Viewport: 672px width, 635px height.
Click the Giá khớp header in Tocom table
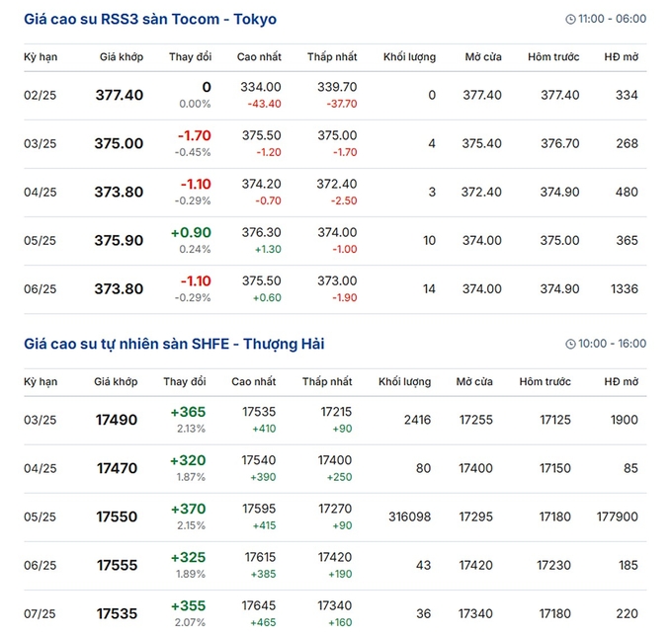[x=122, y=57]
